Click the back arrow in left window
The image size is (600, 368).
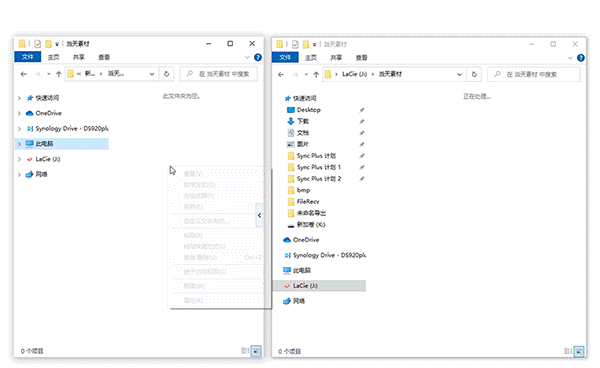(23, 74)
